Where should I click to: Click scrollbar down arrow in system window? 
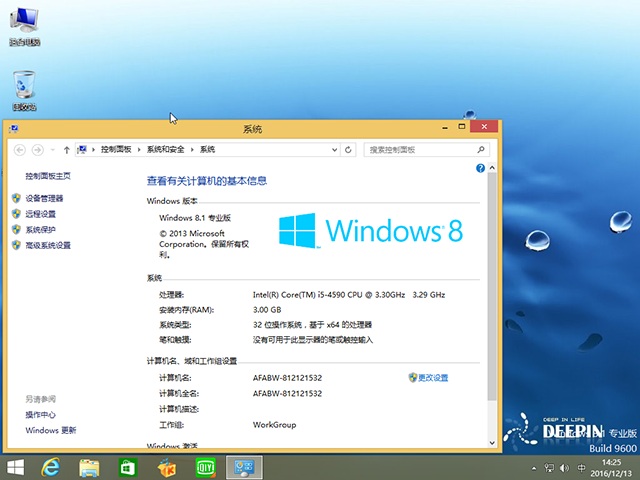click(x=492, y=443)
